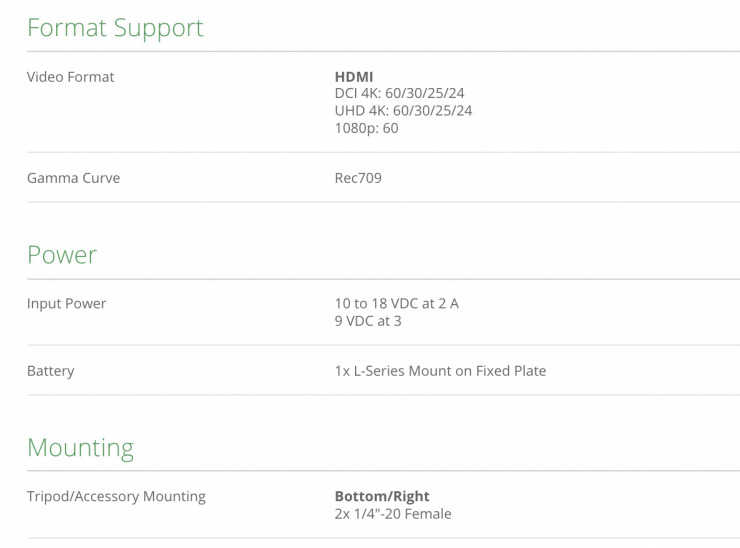This screenshot has height=548, width=740.
Task: Click the Battery row label
Action: coord(51,371)
